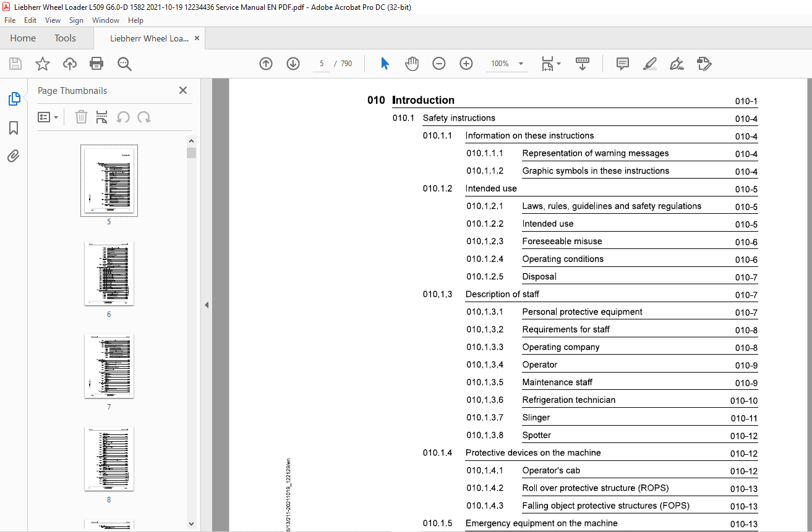Viewport: 812px width, 532px height.
Task: Open the Attachments paperclip panel
Action: 14,156
